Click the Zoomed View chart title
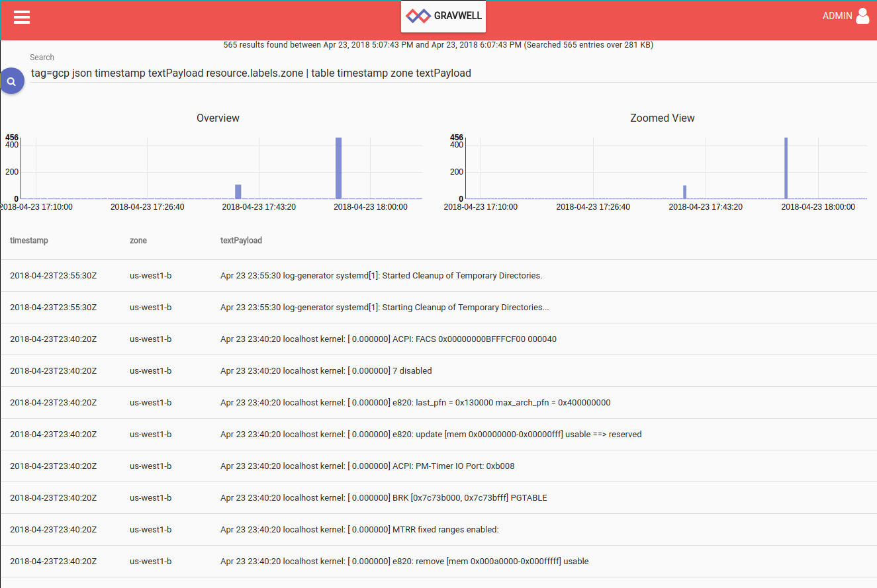This screenshot has height=588, width=877. [x=662, y=118]
